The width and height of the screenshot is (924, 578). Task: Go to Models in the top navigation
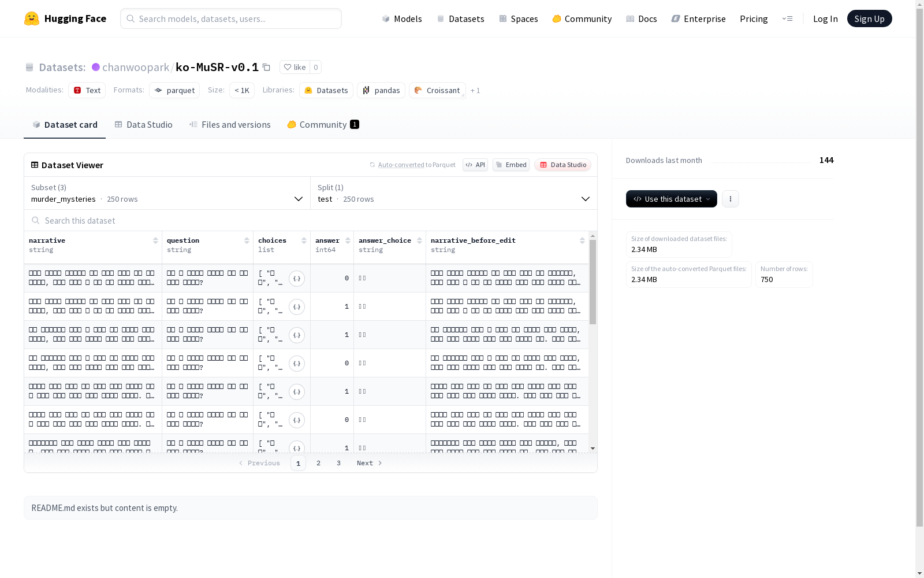(402, 18)
